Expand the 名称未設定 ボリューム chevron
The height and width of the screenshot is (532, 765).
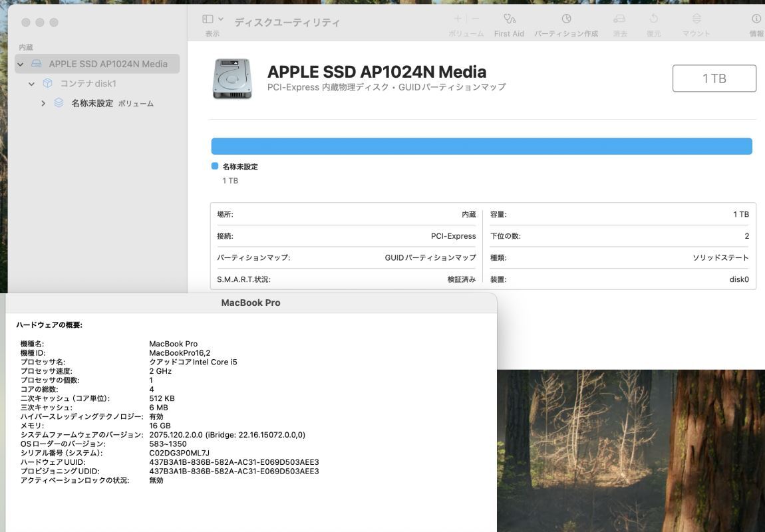(43, 103)
